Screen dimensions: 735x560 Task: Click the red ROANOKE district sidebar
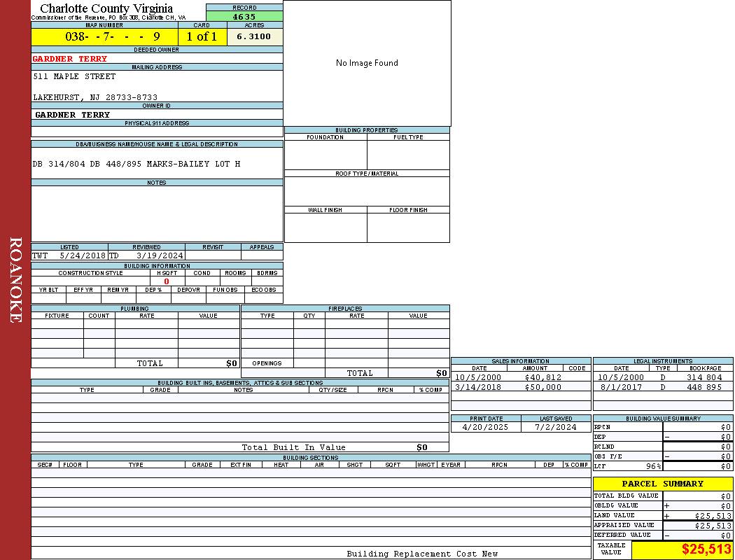point(15,280)
